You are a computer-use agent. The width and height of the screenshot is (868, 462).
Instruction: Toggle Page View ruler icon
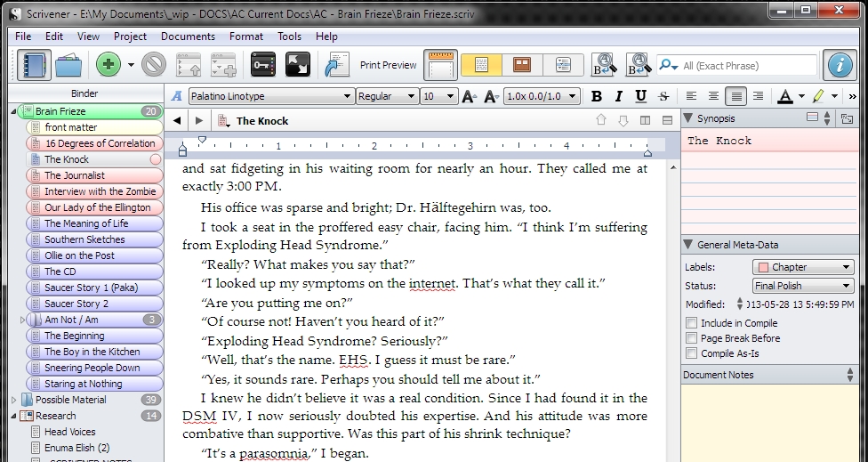click(x=440, y=65)
